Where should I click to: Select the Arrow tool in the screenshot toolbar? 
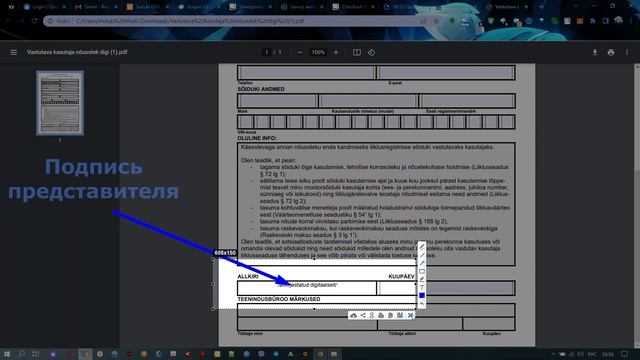[422, 263]
